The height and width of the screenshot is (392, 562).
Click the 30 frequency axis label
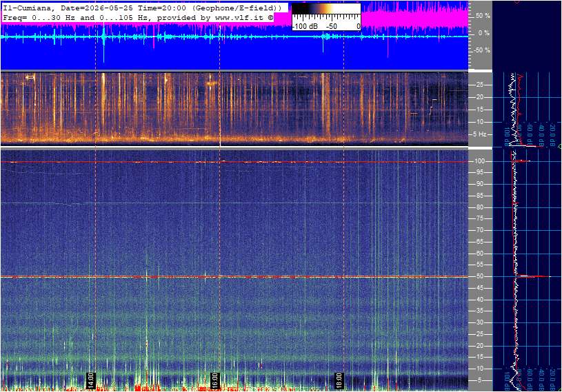479,322
